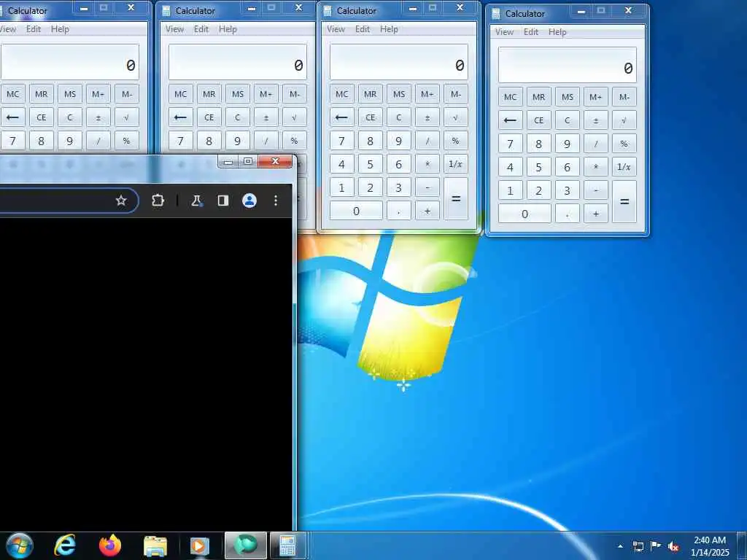Show hidden system tray icons arrow

tap(620, 546)
